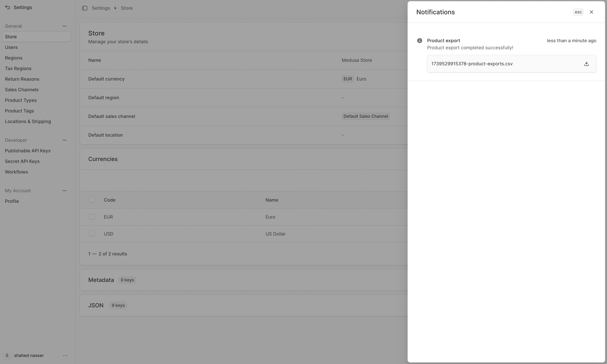Click the 9 keys badge next to JSON
607x364 pixels.
(118, 305)
